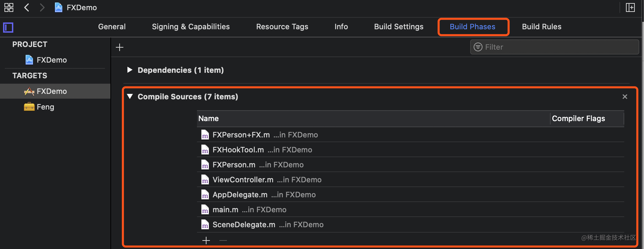Click the FXHookTool.m file icon
This screenshot has width=644, height=249.
(x=205, y=150)
